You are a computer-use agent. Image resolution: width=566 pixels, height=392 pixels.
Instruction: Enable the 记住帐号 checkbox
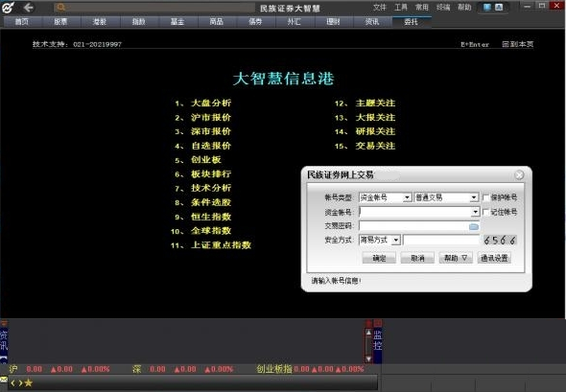(485, 212)
